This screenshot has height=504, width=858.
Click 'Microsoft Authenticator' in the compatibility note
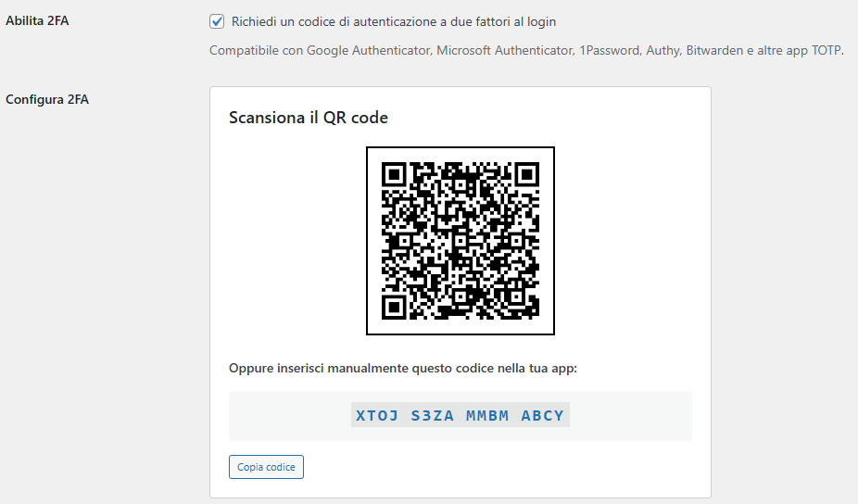click(x=505, y=50)
